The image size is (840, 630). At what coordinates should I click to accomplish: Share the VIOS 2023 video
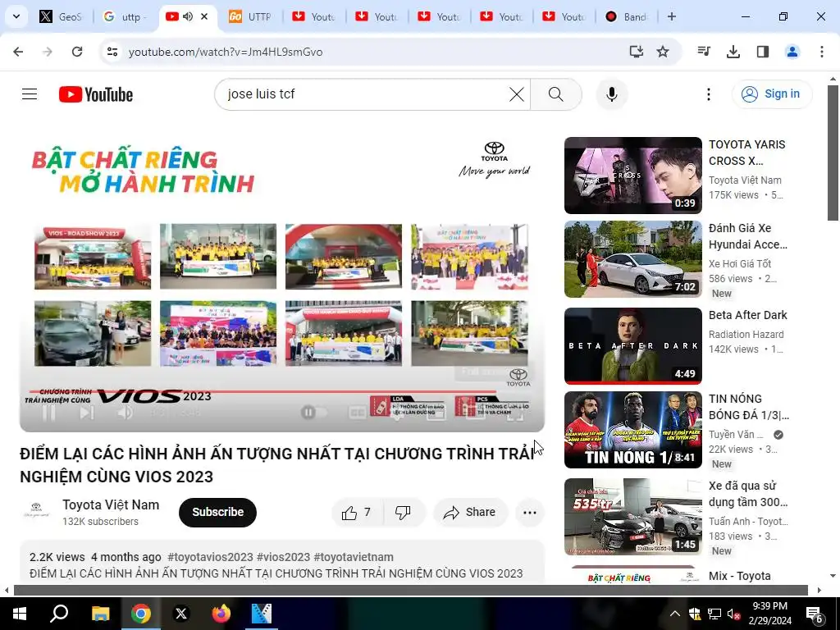point(469,513)
